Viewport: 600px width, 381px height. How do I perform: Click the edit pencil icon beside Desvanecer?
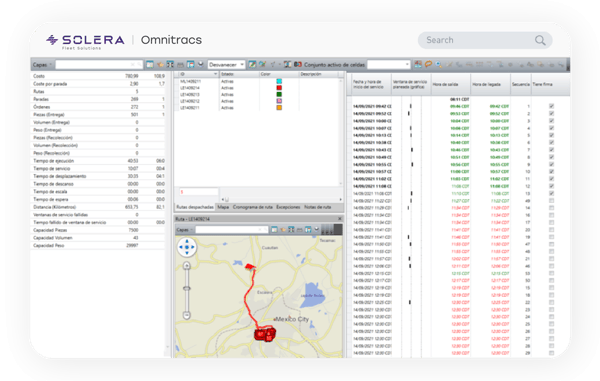(252, 64)
